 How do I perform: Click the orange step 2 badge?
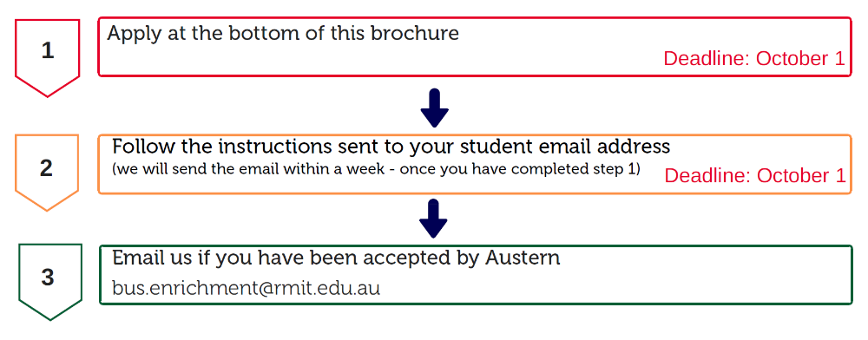click(47, 173)
